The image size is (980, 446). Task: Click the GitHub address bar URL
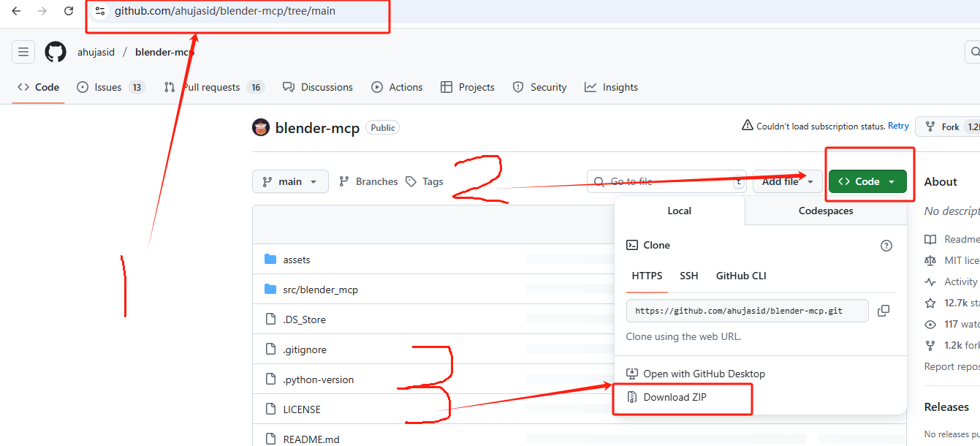pyautogui.click(x=225, y=11)
